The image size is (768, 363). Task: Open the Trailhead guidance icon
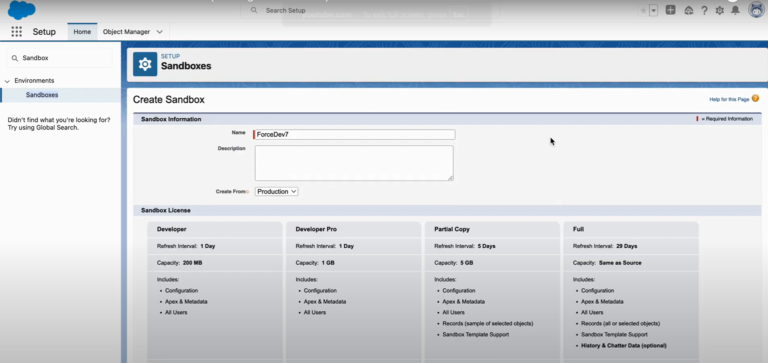point(689,10)
